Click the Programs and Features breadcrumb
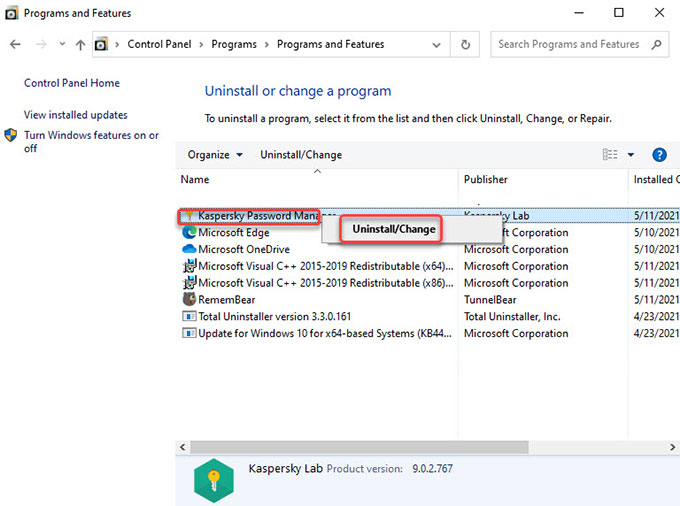Image resolution: width=680 pixels, height=506 pixels. coord(330,44)
